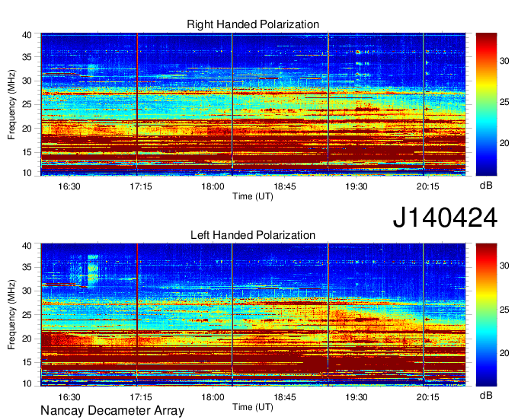Click the J140424 date label

click(x=445, y=218)
